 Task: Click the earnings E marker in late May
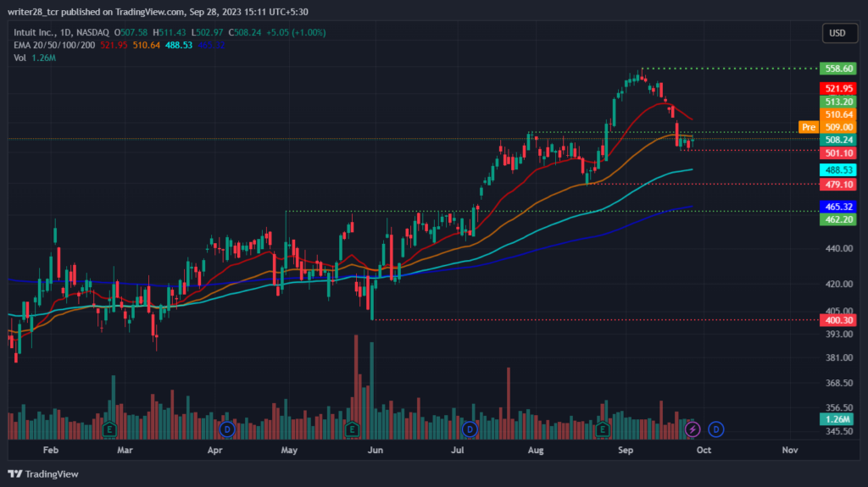[x=352, y=429]
